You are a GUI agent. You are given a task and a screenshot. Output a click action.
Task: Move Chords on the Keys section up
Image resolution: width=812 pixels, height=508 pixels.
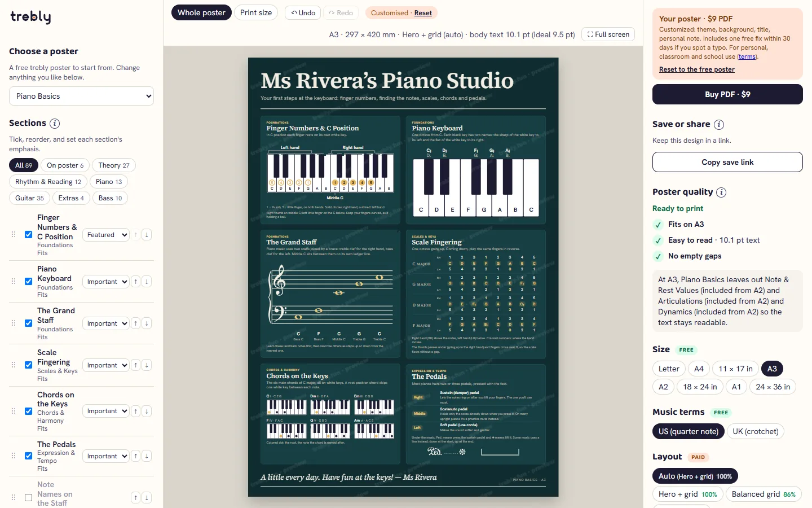pos(136,411)
